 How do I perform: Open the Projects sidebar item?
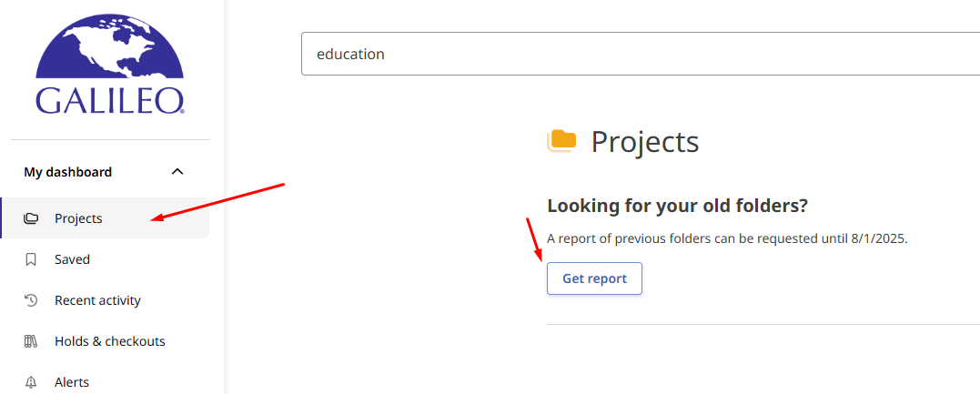pyautogui.click(x=105, y=218)
